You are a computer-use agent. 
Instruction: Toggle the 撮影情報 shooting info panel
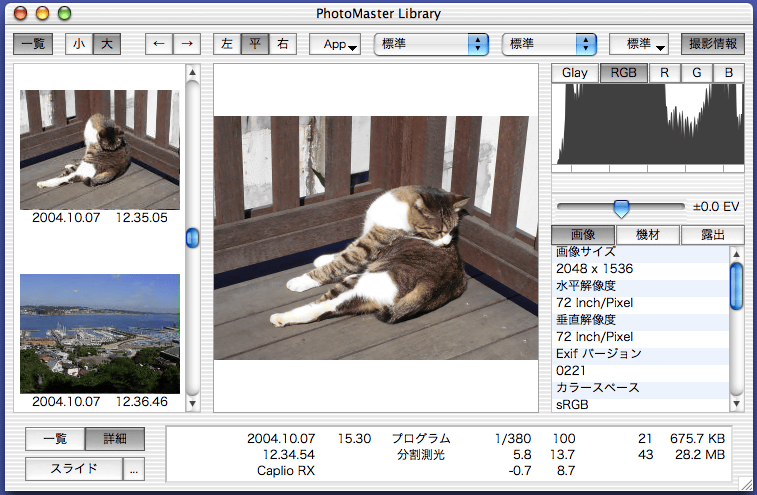pyautogui.click(x=713, y=44)
